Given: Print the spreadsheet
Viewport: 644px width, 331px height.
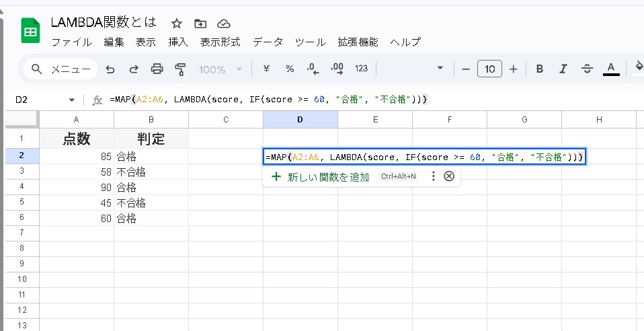Looking at the screenshot, I should [x=157, y=69].
